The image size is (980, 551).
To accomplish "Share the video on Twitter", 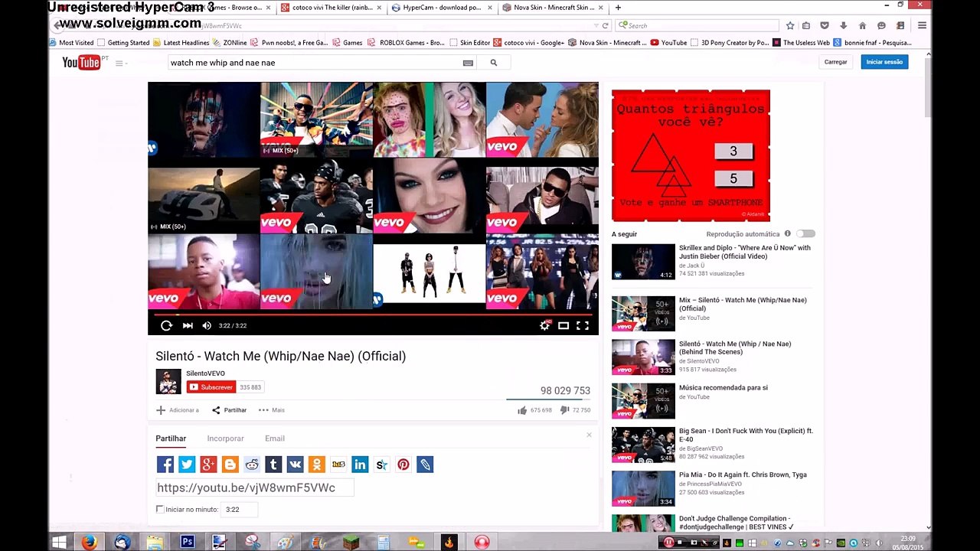I will (187, 465).
